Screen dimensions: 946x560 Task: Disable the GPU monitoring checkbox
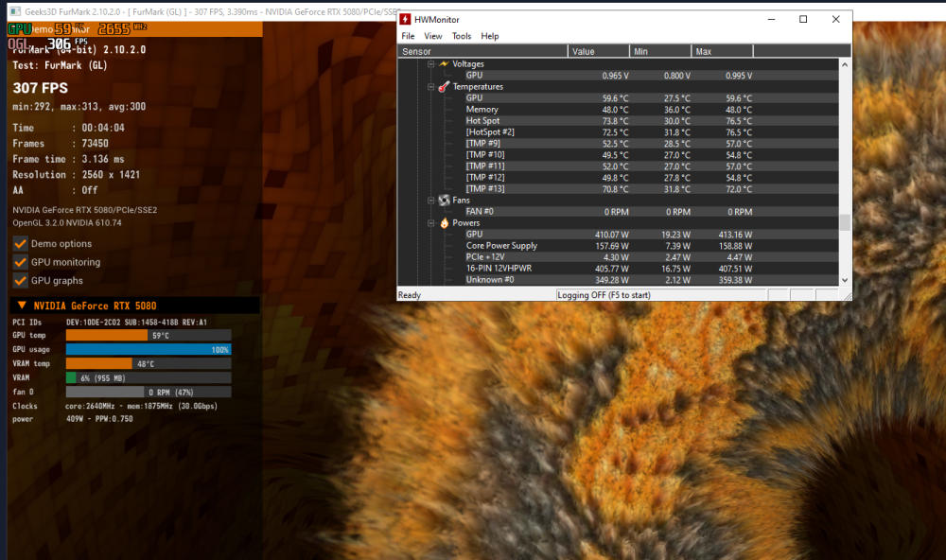click(21, 262)
